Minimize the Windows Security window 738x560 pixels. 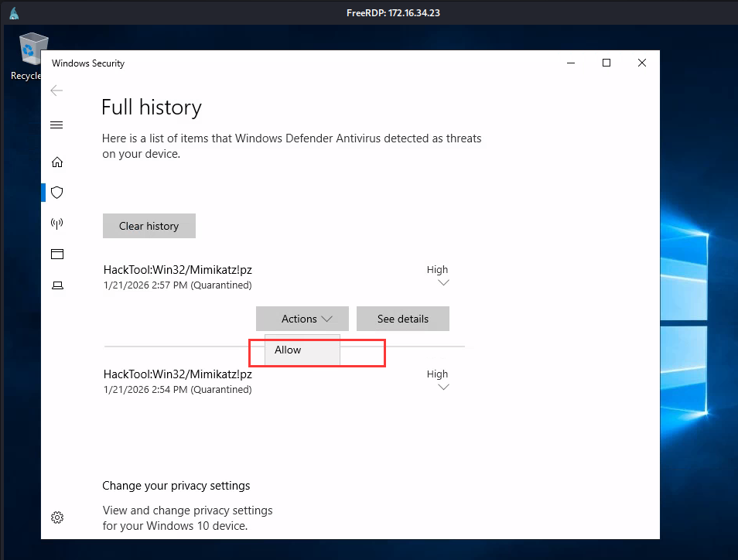point(571,63)
